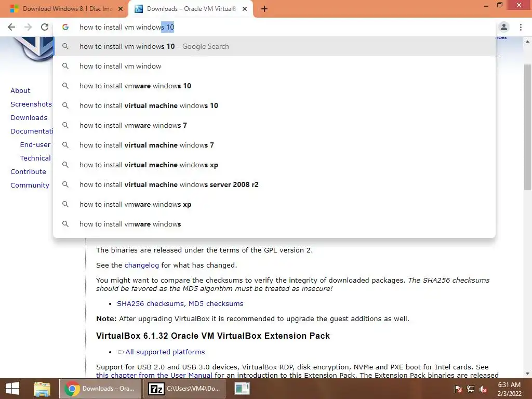The height and width of the screenshot is (399, 532).
Task: Click the scrollbar down arrow
Action: coord(527,374)
